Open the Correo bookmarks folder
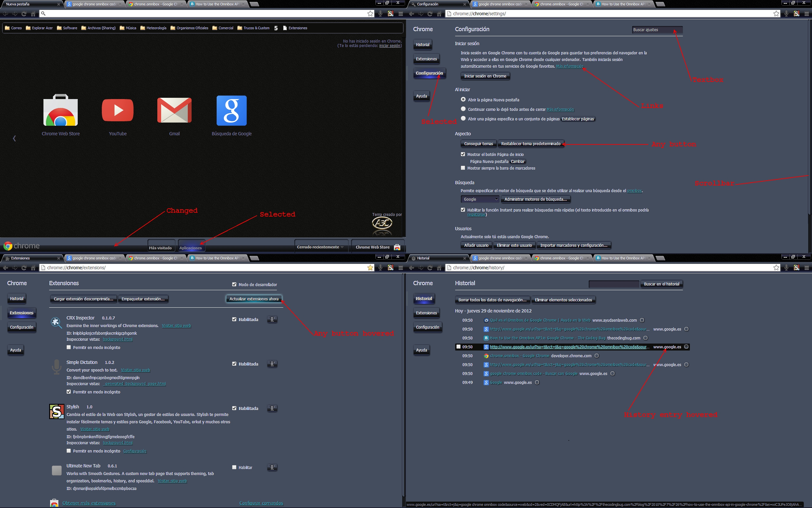The width and height of the screenshot is (812, 508). tap(13, 28)
